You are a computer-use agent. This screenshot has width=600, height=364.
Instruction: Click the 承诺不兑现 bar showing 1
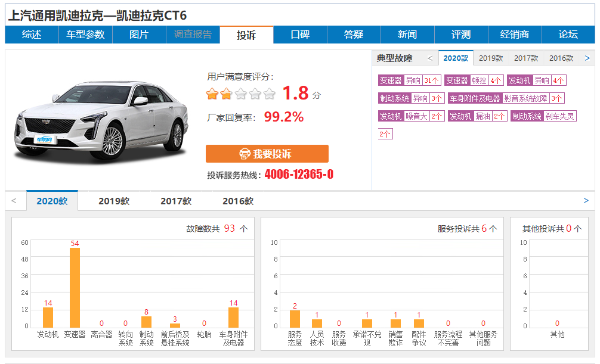(367, 323)
